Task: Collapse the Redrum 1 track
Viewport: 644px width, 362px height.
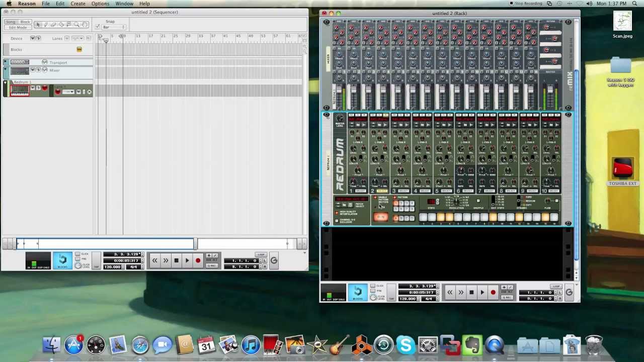Action: click(6, 82)
